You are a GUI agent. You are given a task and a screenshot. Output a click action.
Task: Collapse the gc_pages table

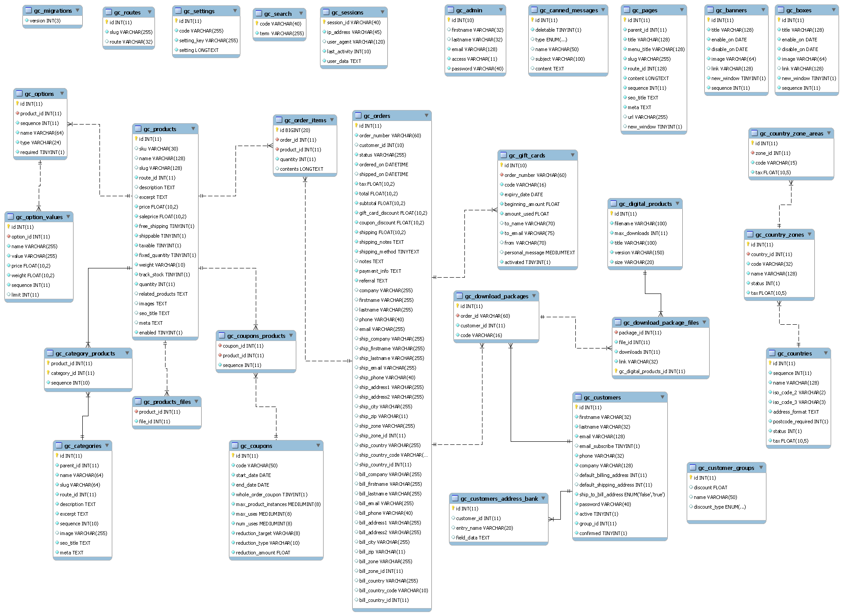[x=681, y=10]
